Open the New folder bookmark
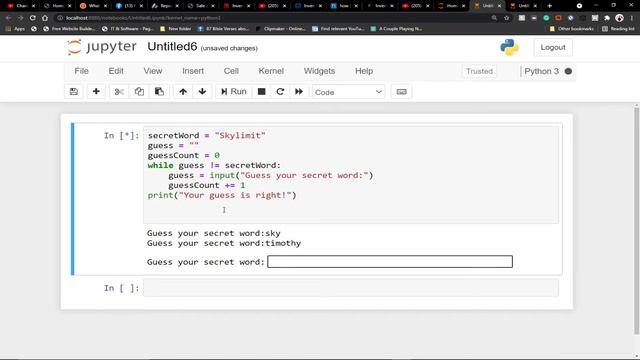 coord(176,29)
